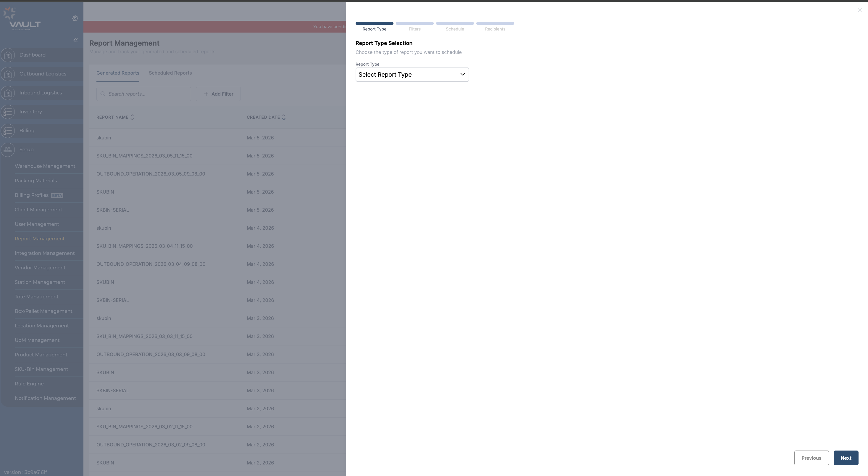Open User Management in the Setup menu
868x476 pixels.
(x=37, y=224)
